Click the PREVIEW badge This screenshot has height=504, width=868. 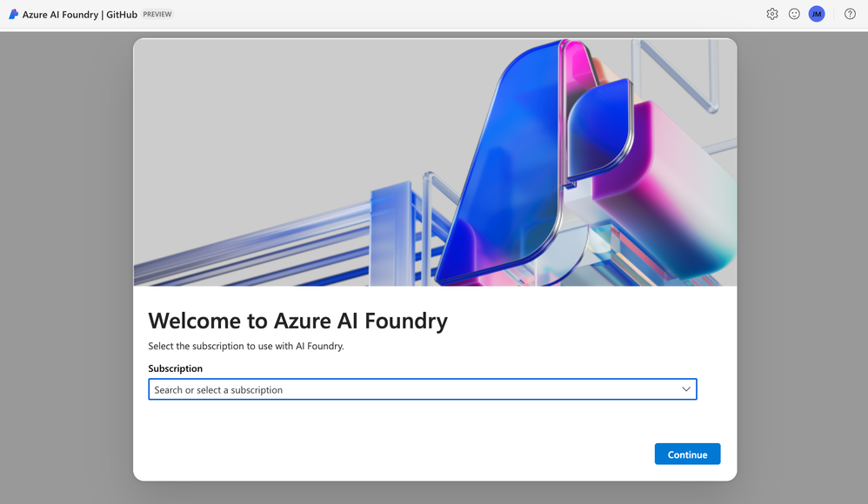click(157, 15)
